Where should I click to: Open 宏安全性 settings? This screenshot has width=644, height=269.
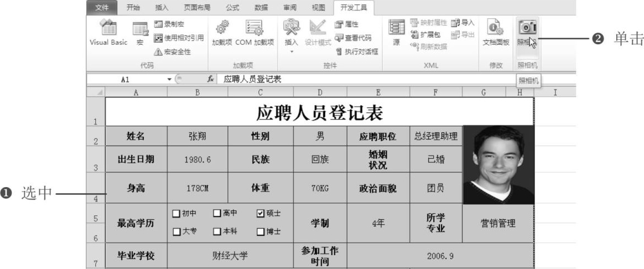click(172, 51)
